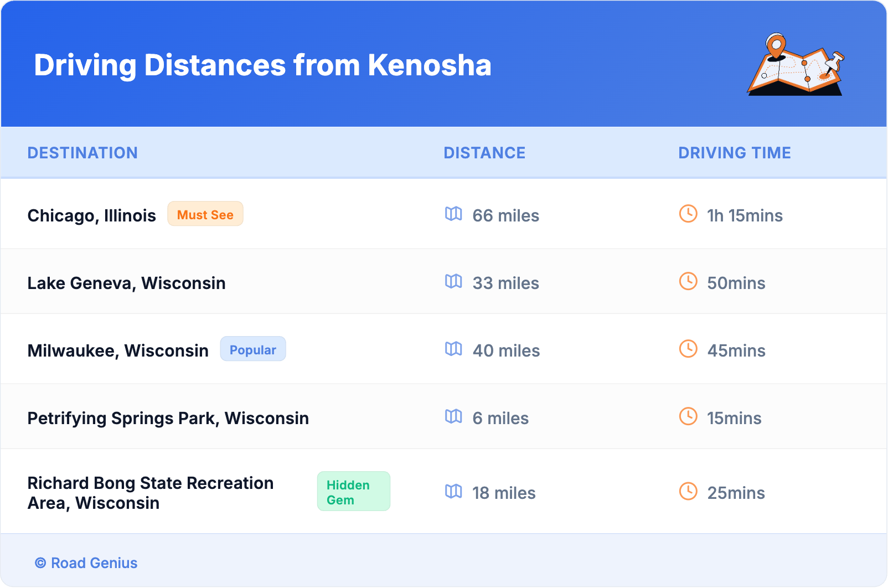Select the Chicago, Illinois destination
The width and height of the screenshot is (888, 588).
[92, 215]
